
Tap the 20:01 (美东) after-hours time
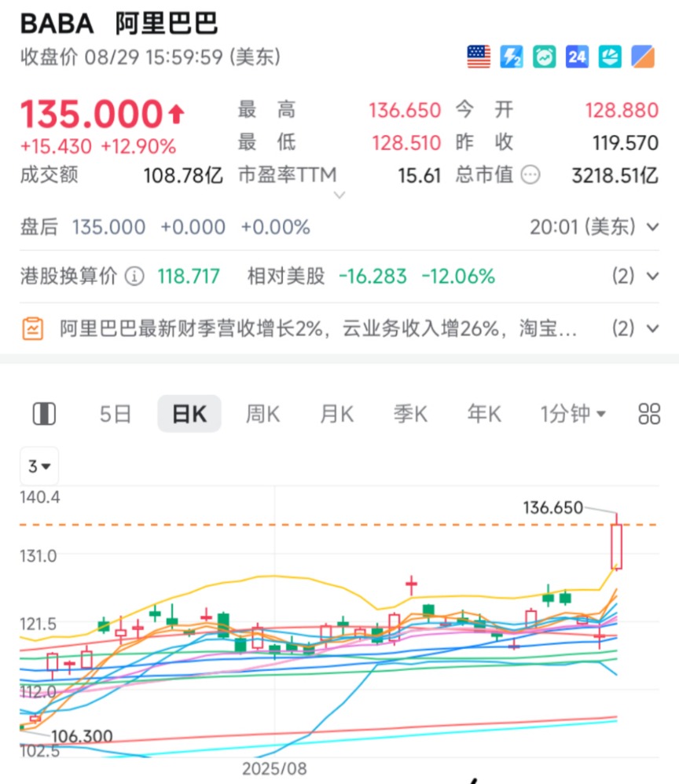tap(582, 227)
